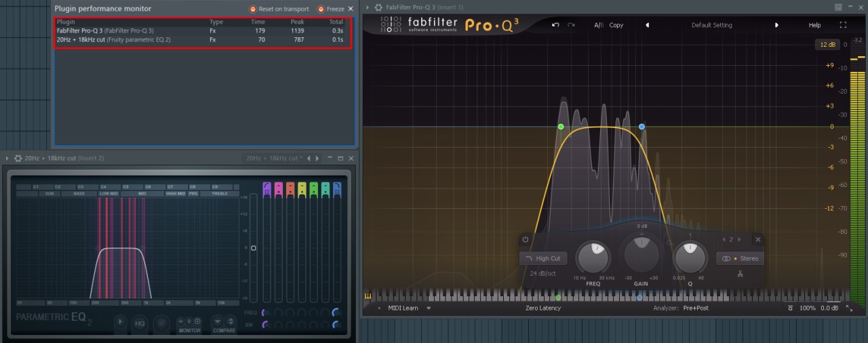Toggle band 2 power button
The height and width of the screenshot is (343, 868).
click(x=526, y=239)
